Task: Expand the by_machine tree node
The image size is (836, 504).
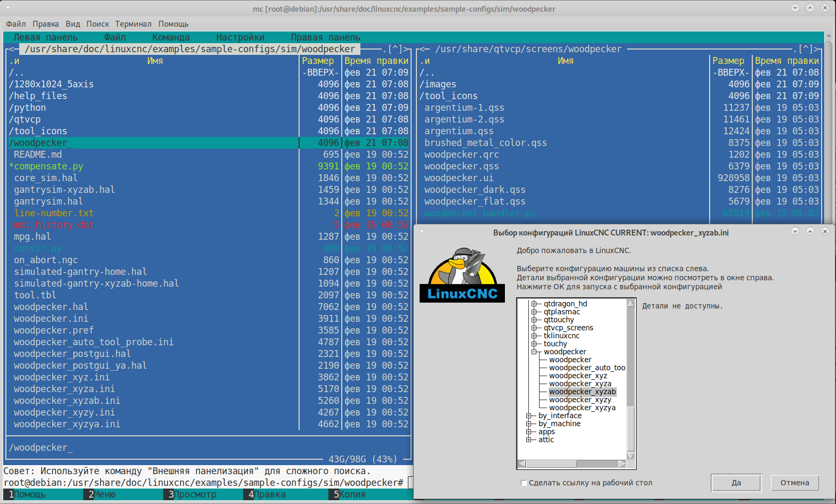Action: click(528, 424)
